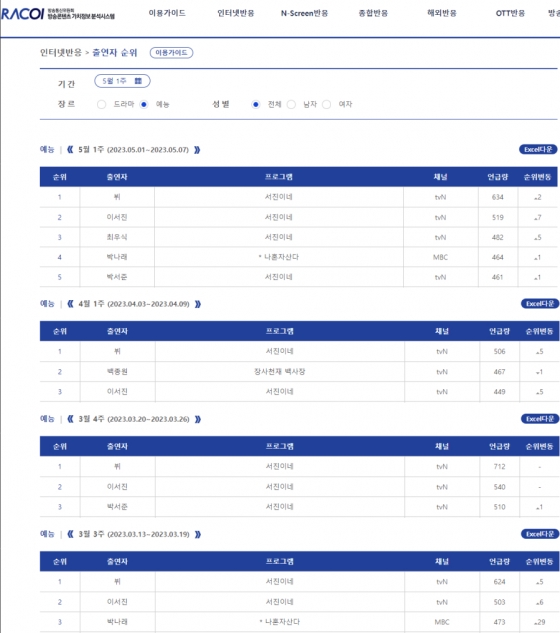
Task: Open the OTT반응 navigation menu
Action: coord(510,13)
